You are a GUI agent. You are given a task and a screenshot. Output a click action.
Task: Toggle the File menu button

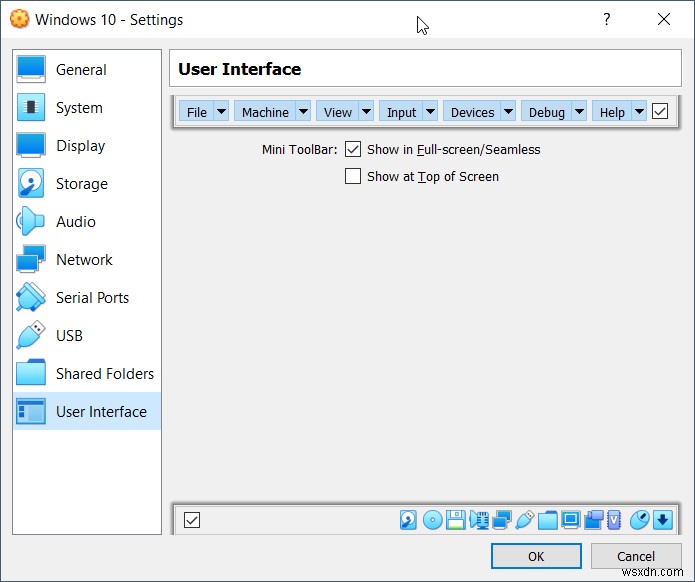[x=197, y=112]
